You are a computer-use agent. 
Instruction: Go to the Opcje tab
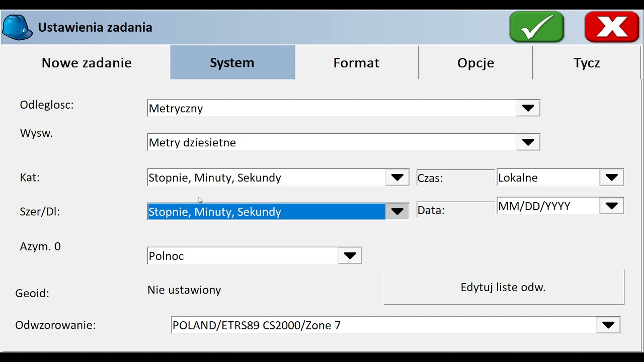pos(475,63)
